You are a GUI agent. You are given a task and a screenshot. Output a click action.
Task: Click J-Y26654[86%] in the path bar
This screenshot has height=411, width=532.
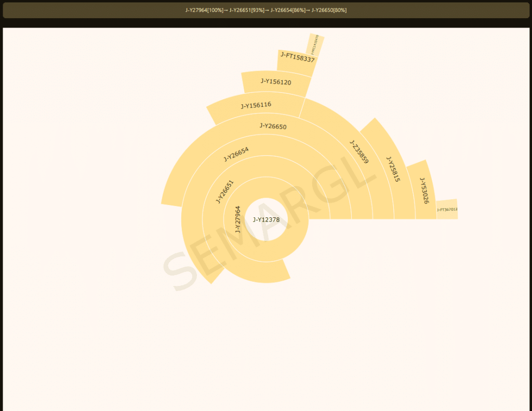288,10
